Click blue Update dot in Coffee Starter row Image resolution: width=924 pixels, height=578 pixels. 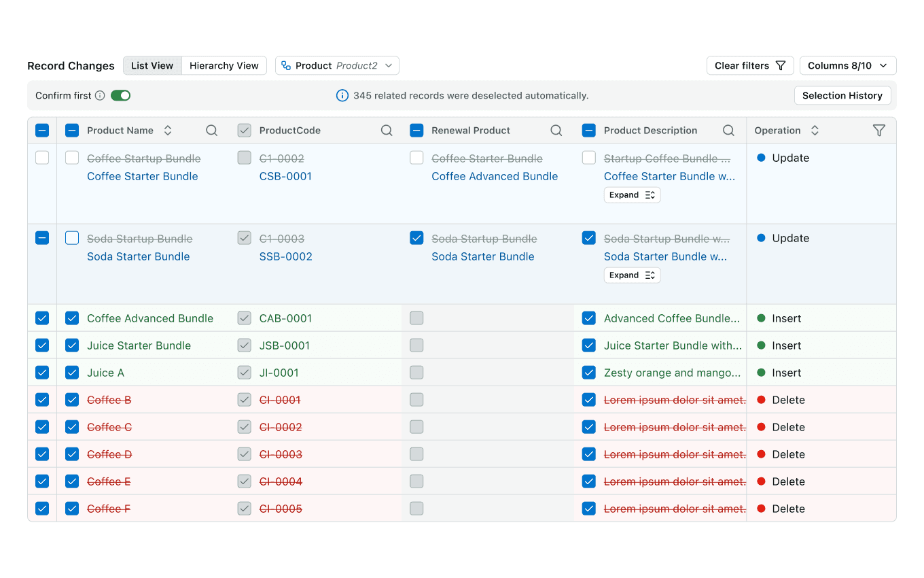point(761,158)
